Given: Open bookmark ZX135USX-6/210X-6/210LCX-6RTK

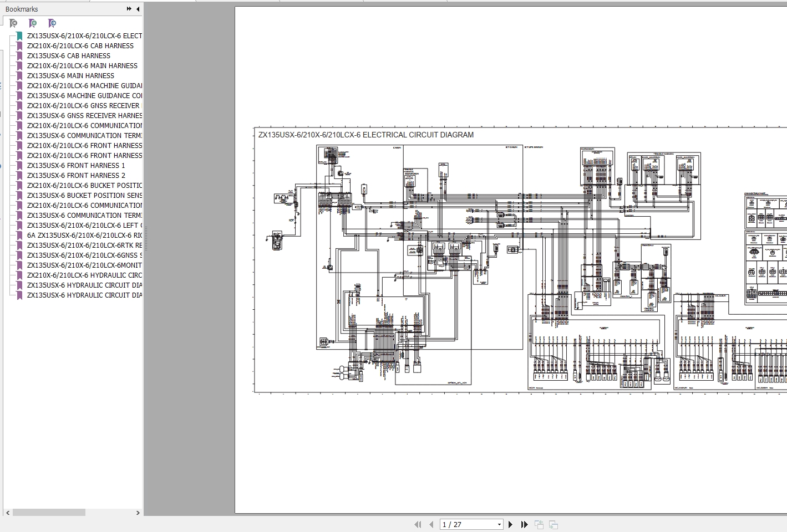Looking at the screenshot, I should (84, 245).
